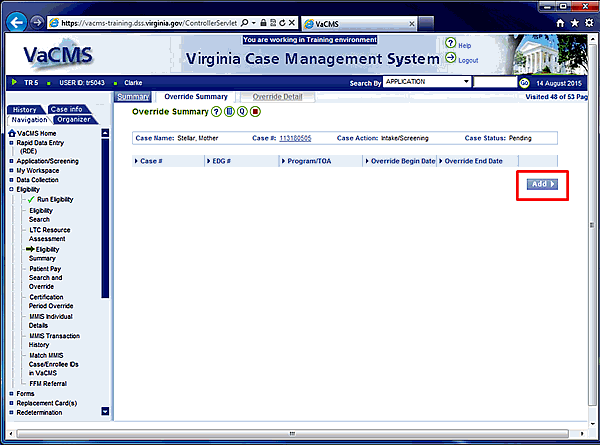600x445 pixels.
Task: Open the Organizer tab
Action: tap(71, 119)
